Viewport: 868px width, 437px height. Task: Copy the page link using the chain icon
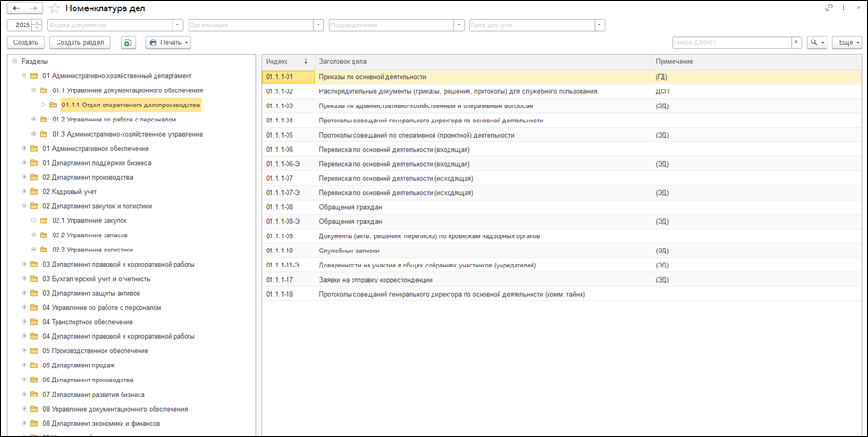pos(828,8)
